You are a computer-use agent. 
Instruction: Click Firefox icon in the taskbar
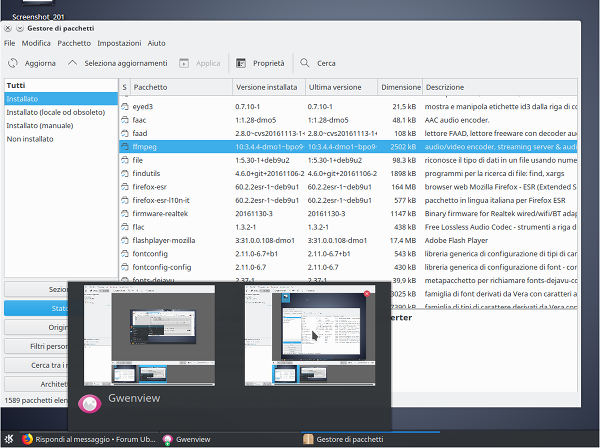[x=27, y=439]
